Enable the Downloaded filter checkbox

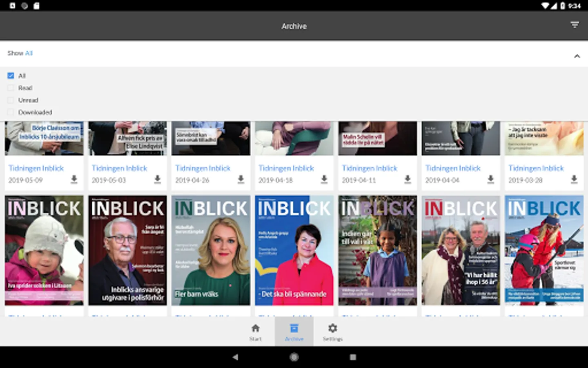point(11,112)
